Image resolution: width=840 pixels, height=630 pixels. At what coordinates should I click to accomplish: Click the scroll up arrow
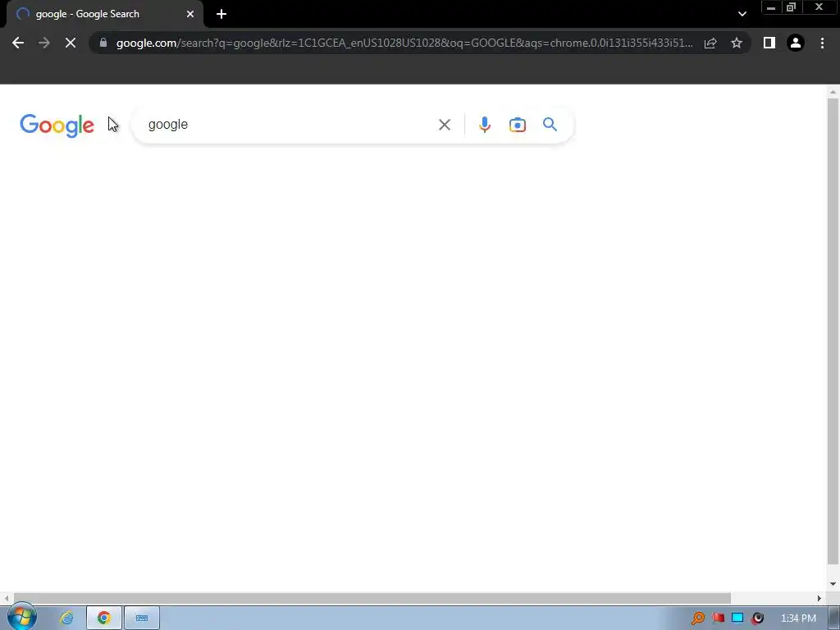(832, 92)
